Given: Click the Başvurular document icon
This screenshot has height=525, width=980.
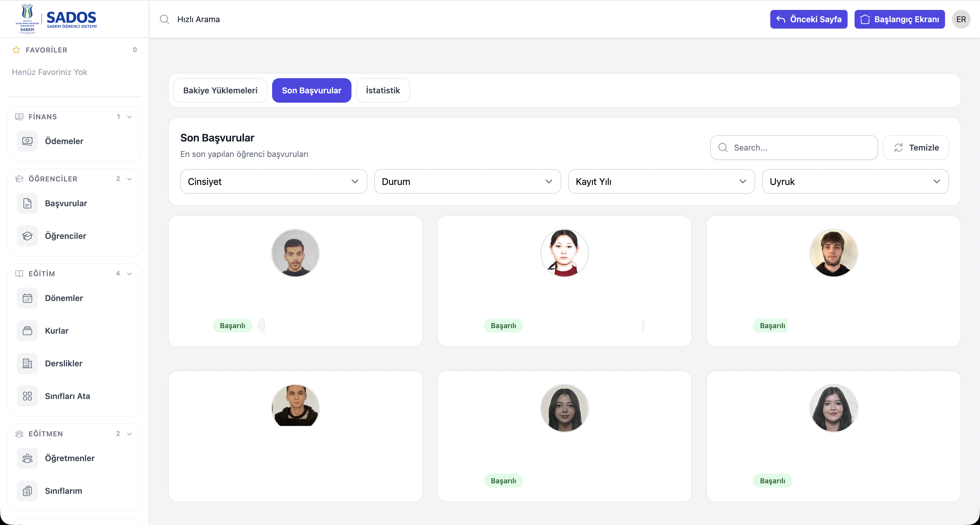Looking at the screenshot, I should [27, 203].
